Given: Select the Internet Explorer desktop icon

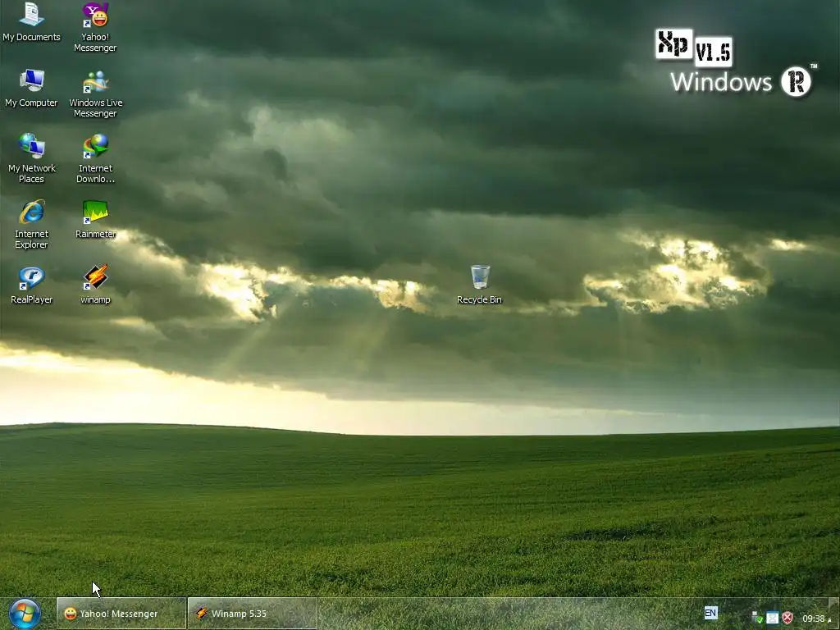Looking at the screenshot, I should 31,224.
